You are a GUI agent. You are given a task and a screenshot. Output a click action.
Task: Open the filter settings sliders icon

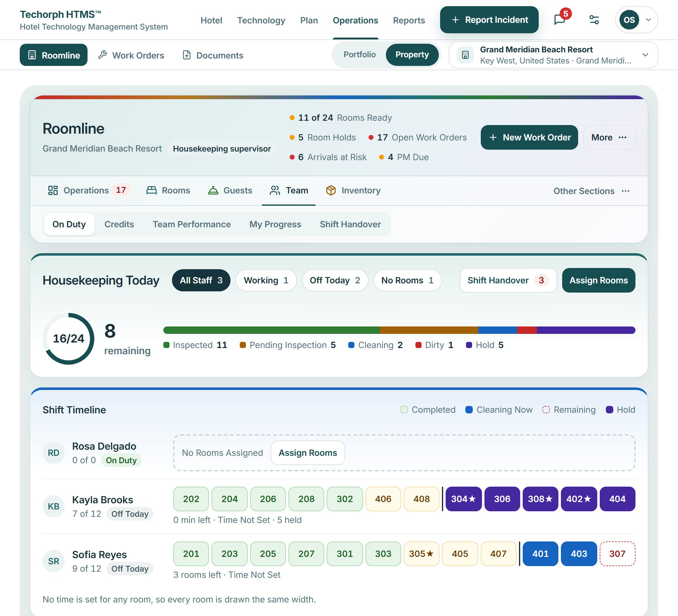[x=594, y=20]
